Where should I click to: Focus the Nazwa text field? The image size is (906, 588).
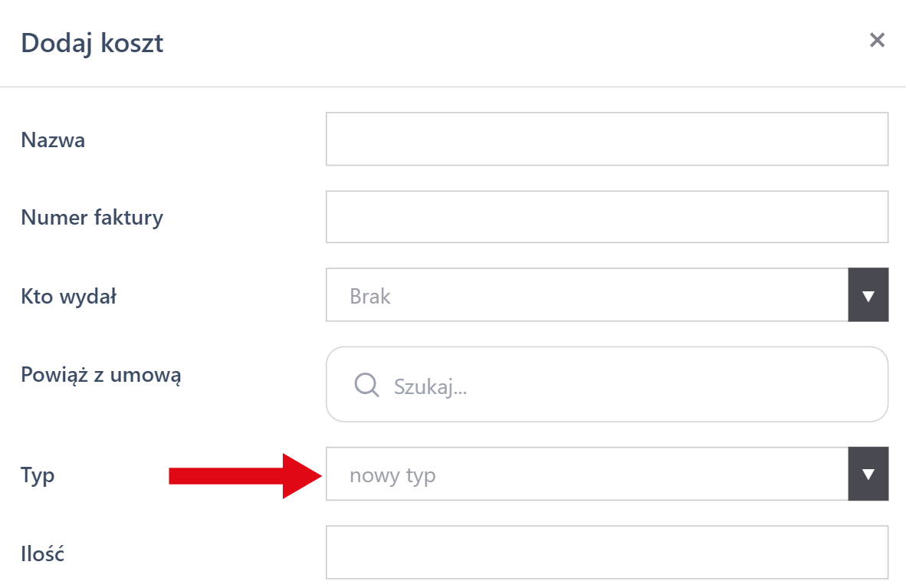[606, 140]
